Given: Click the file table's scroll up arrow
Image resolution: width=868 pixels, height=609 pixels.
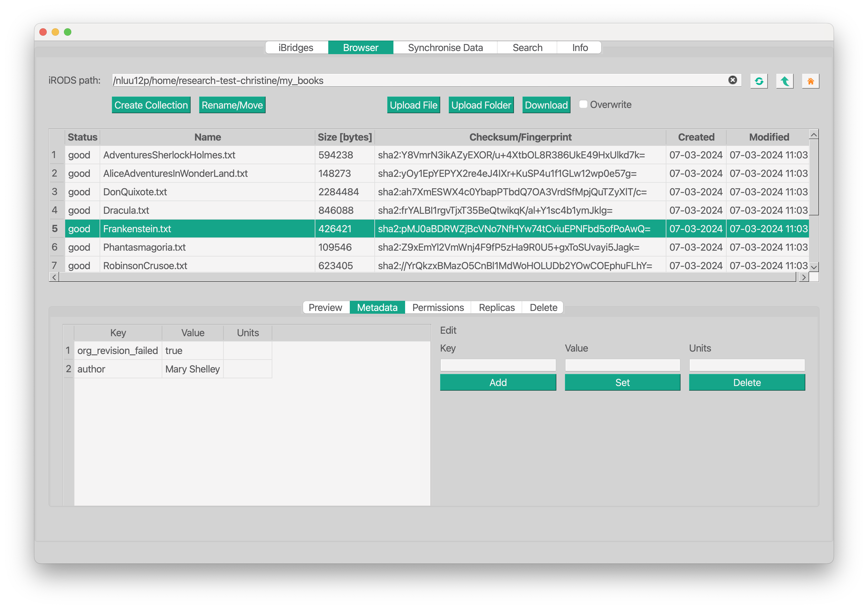Looking at the screenshot, I should [814, 134].
